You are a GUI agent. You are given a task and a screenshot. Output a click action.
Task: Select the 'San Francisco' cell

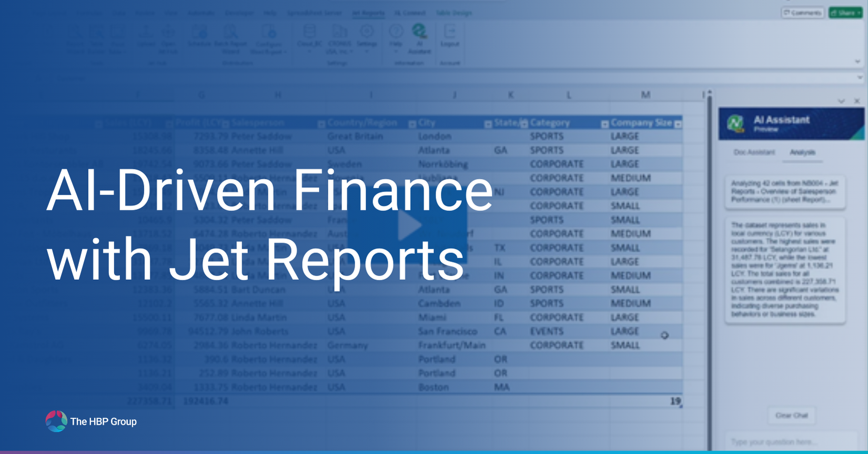click(x=454, y=331)
